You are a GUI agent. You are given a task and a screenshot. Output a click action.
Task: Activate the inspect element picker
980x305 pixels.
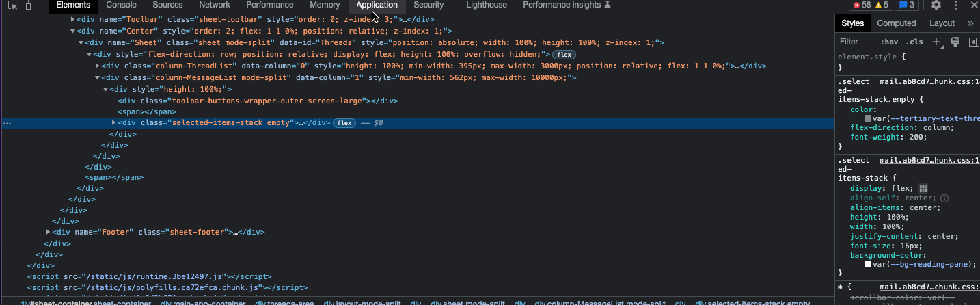[12, 5]
